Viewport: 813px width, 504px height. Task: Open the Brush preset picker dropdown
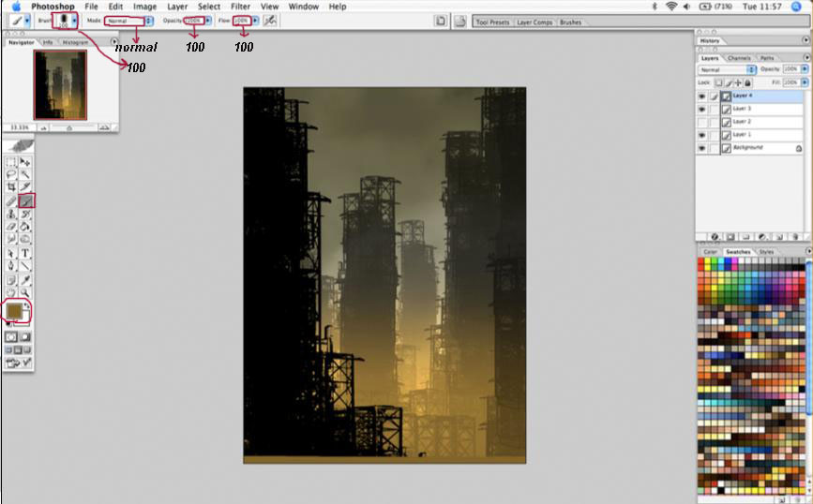(x=75, y=21)
